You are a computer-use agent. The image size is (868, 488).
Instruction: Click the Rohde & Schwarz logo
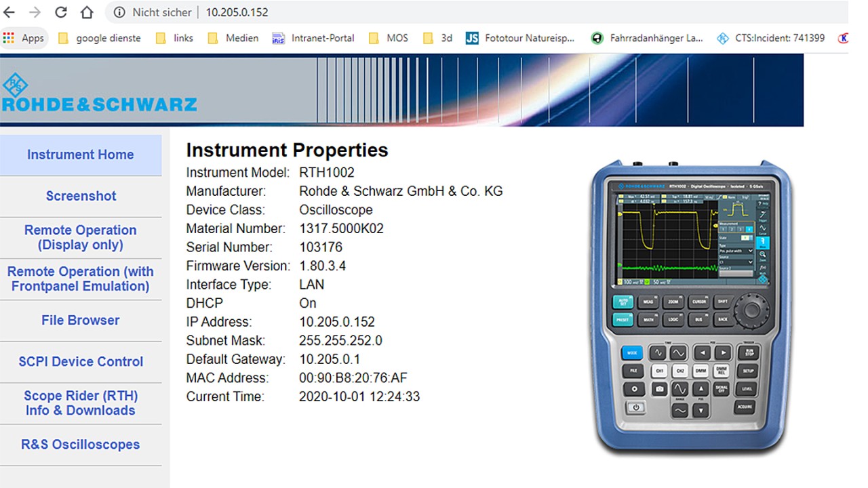(x=98, y=94)
